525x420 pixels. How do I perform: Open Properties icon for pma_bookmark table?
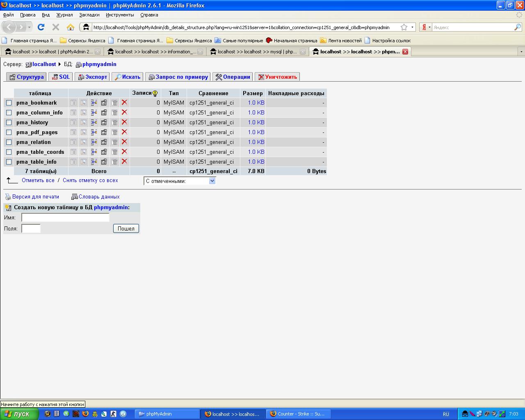104,103
